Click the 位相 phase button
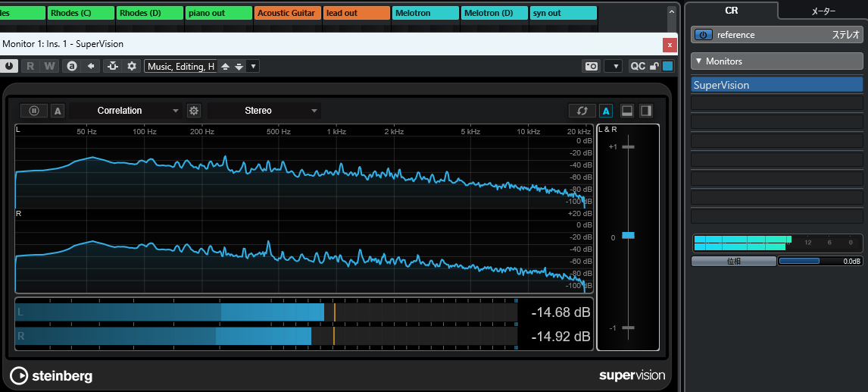 (733, 261)
